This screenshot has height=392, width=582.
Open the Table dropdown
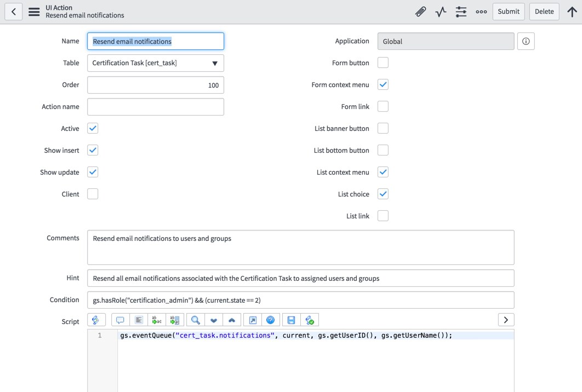(156, 63)
